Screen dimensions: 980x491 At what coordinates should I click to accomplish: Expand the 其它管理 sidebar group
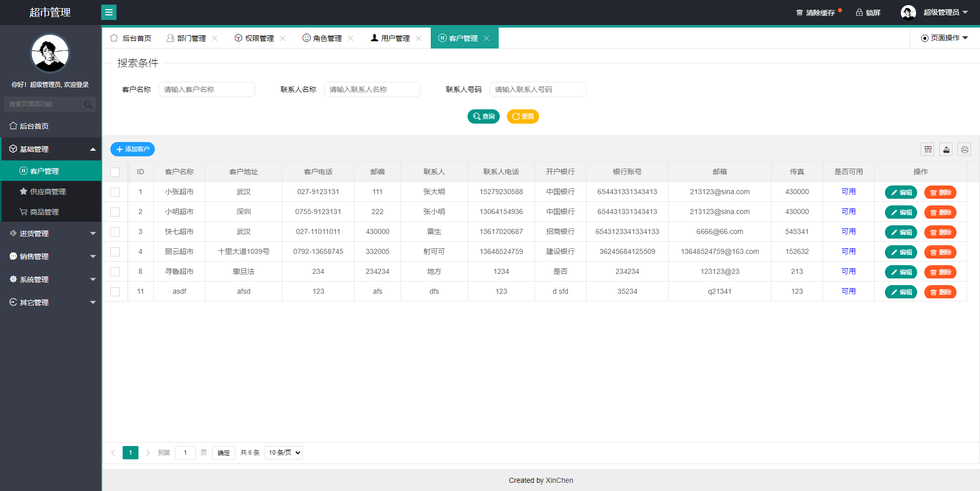coord(51,302)
